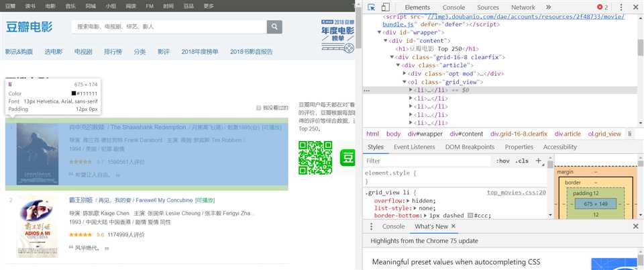
Task: Collapse the div id content node
Action: click(x=386, y=41)
